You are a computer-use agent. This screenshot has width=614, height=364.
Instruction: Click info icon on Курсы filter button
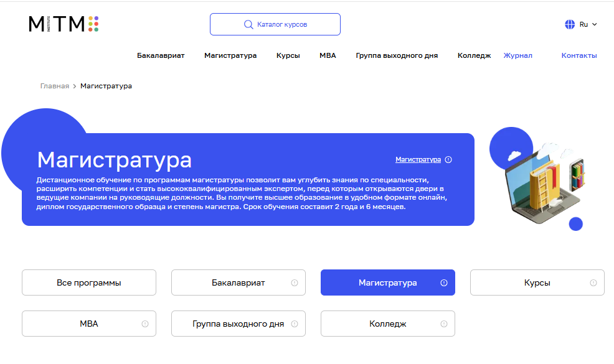(593, 282)
